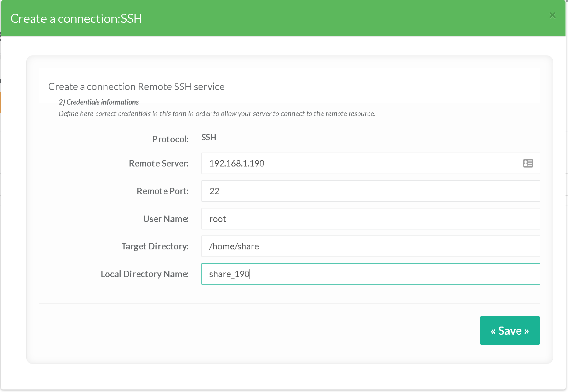The height and width of the screenshot is (392, 568).
Task: Click the User Name label
Action: (x=166, y=219)
